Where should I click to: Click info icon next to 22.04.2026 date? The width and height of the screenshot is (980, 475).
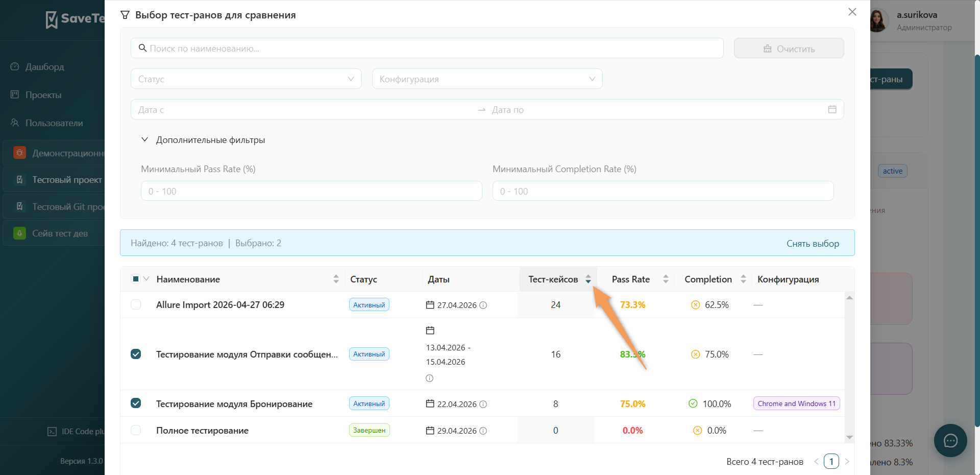pyautogui.click(x=483, y=404)
